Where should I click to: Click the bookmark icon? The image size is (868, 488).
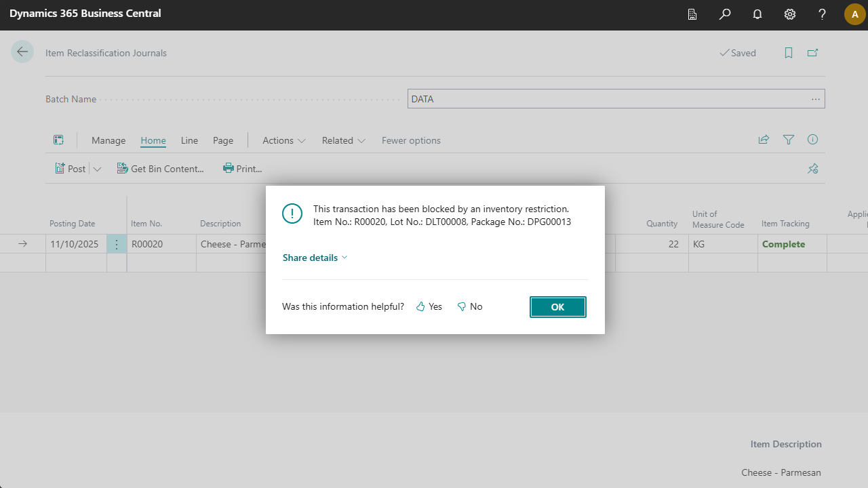click(x=789, y=53)
